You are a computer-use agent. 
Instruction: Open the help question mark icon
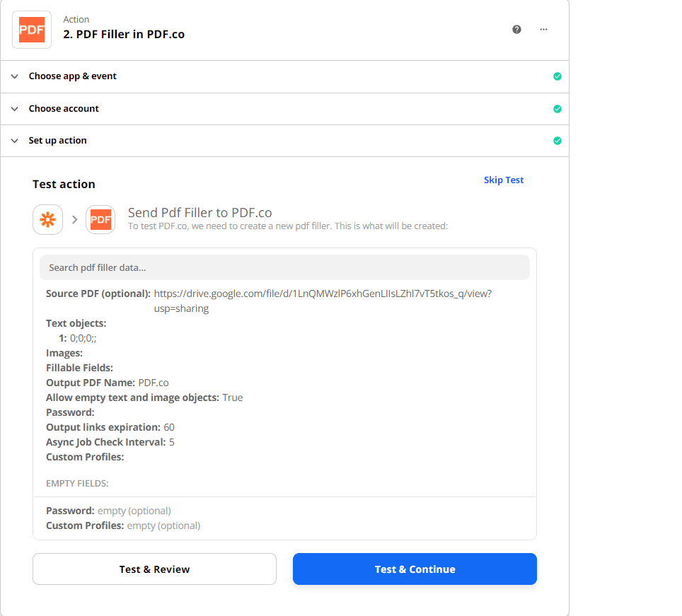point(516,30)
